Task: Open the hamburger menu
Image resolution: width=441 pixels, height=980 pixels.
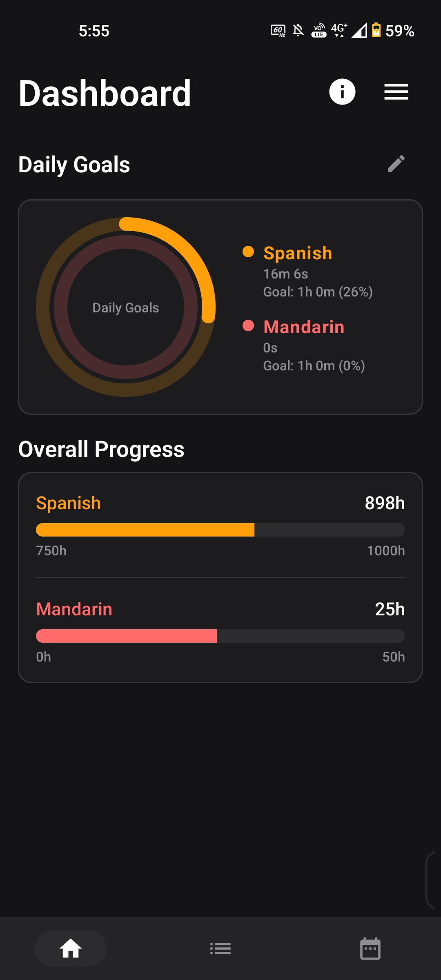Action: (396, 92)
